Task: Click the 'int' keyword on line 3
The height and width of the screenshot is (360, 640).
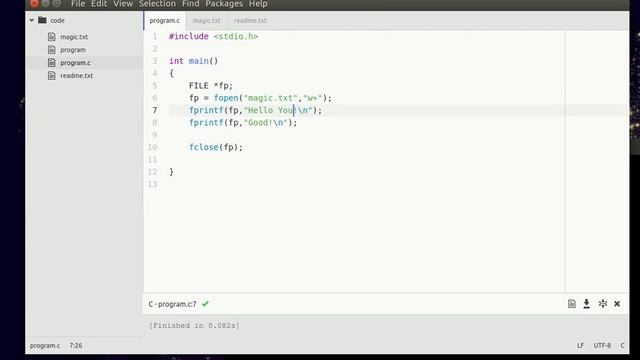Action: 176,61
